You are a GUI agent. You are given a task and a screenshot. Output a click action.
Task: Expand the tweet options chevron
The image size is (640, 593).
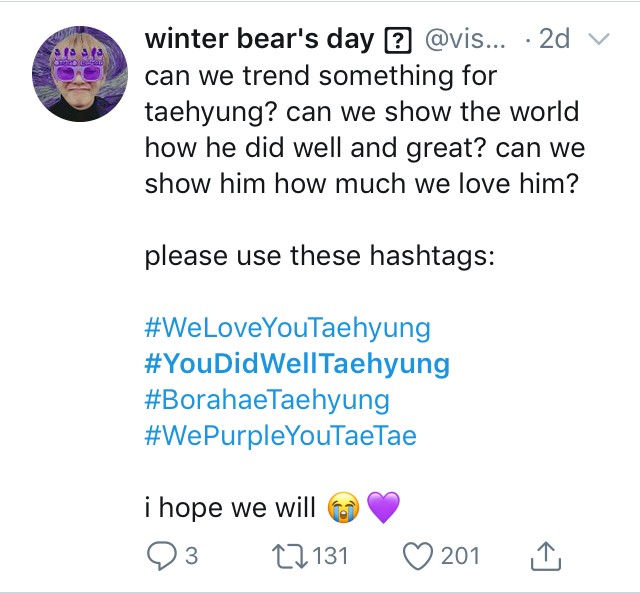pos(599,39)
